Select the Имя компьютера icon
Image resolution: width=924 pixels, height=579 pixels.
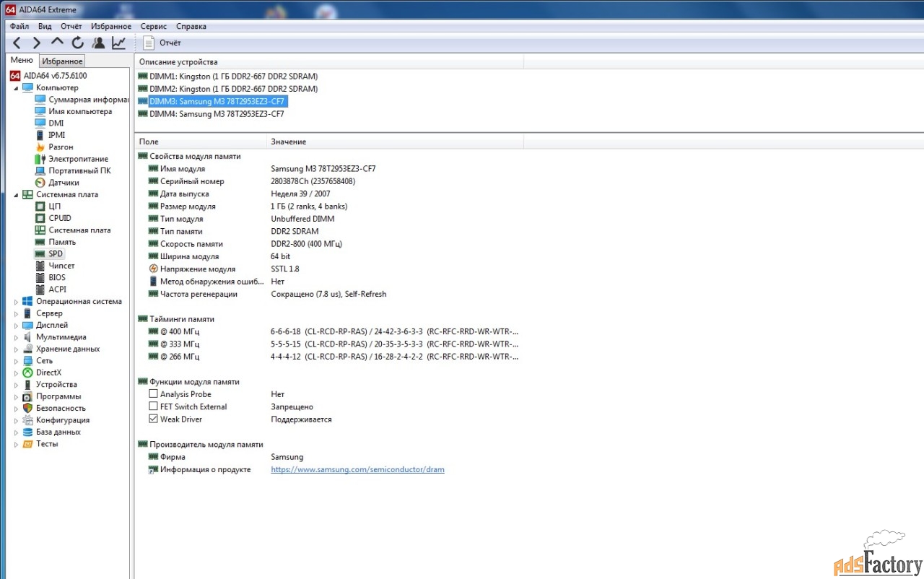(x=40, y=111)
